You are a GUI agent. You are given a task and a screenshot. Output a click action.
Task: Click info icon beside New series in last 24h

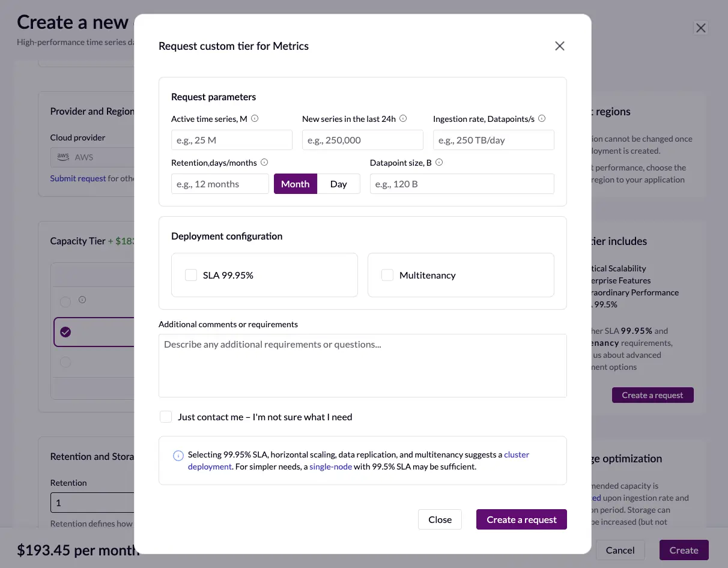(403, 119)
